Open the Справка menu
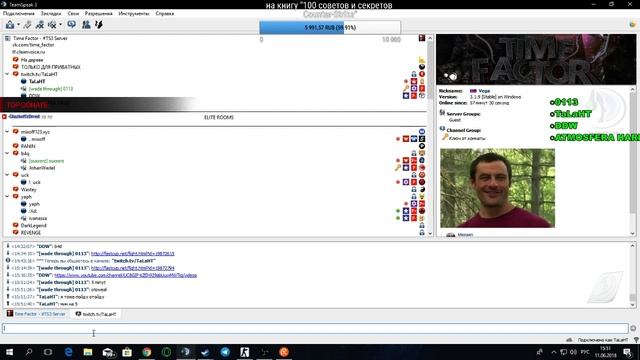This screenshot has height=360, width=640. (165, 13)
